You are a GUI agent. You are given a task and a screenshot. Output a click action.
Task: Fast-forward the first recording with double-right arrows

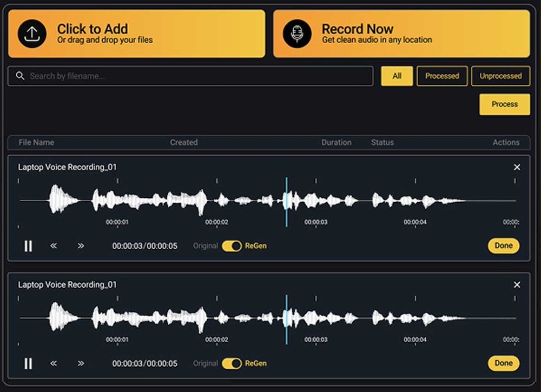[x=81, y=246]
